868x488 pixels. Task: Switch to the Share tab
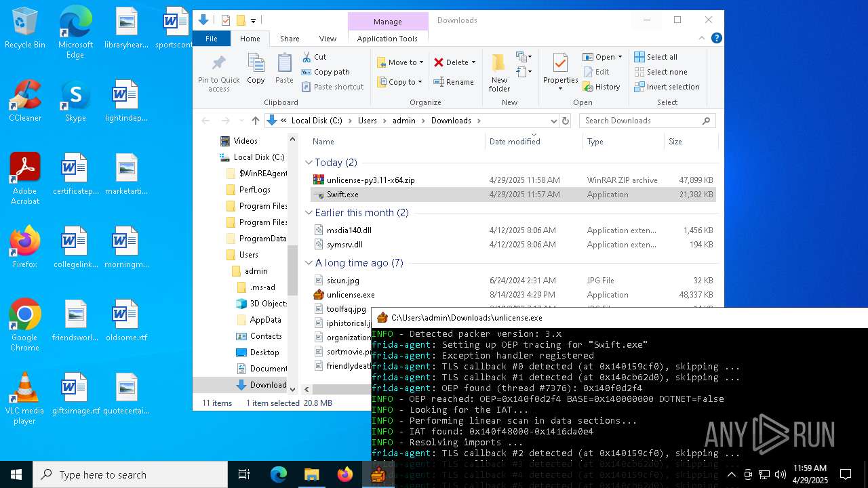[x=290, y=39]
